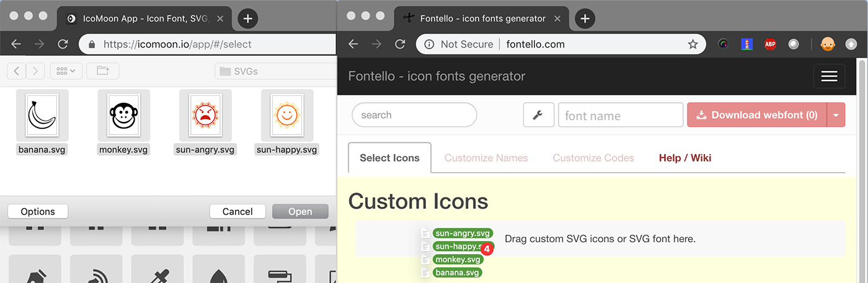The height and width of the screenshot is (283, 868).
Task: Click forward arrow in Fontello browser window
Action: 376,44
